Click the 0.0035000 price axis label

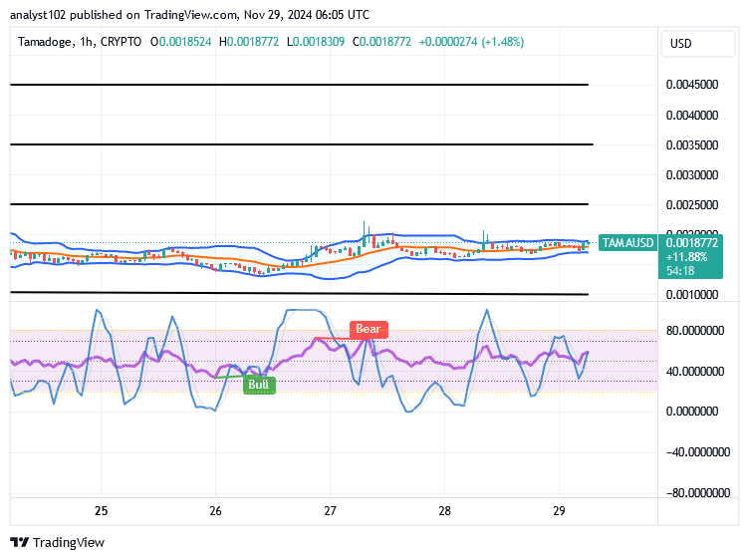pos(692,145)
